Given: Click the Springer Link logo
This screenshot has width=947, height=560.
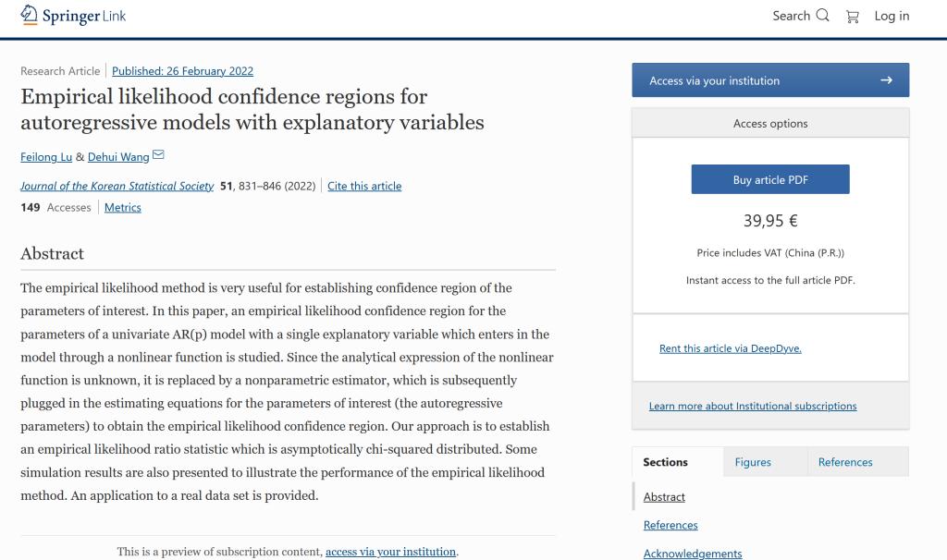Looking at the screenshot, I should (x=73, y=16).
